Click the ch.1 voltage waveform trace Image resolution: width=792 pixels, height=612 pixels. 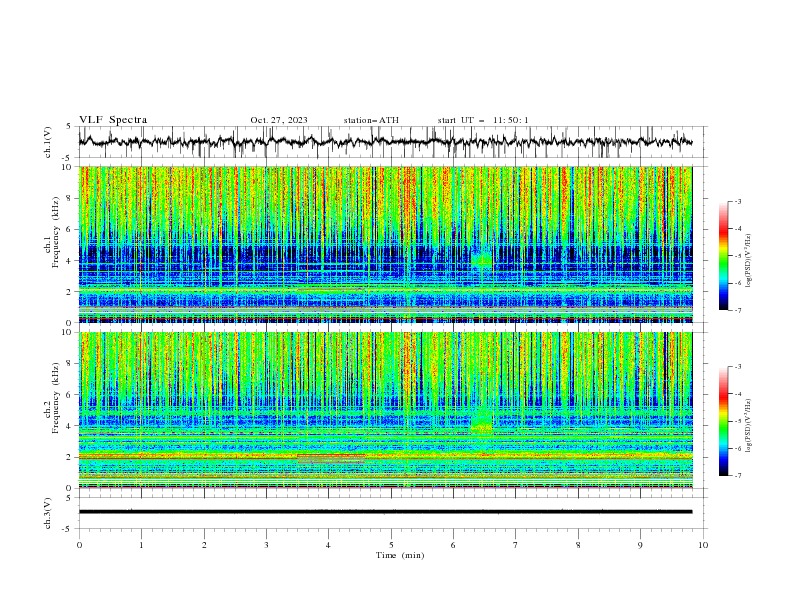pos(385,142)
